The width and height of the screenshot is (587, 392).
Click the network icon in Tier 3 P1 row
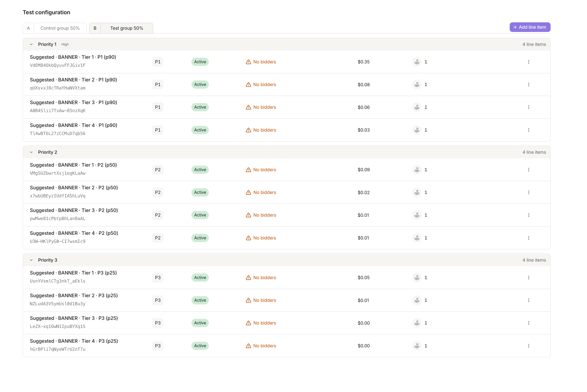coord(417,107)
